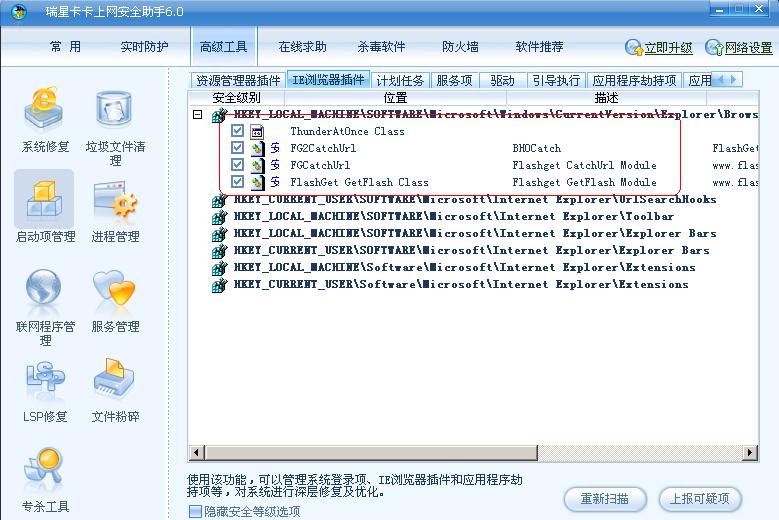
Task: Open the 杀毒软件 main tab
Action: 381,47
